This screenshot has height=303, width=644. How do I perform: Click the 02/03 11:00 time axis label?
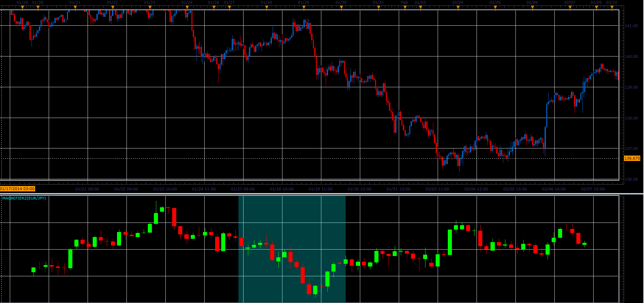click(x=437, y=189)
